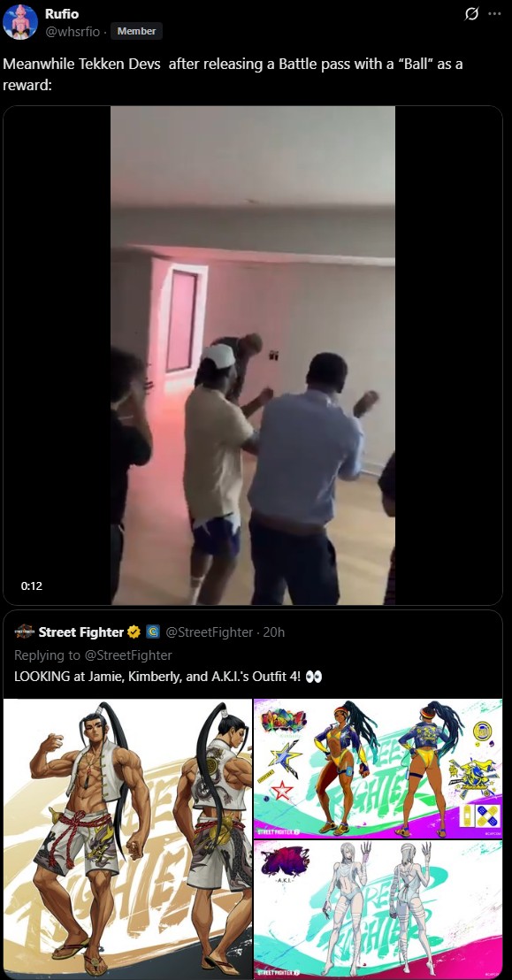Open Kimberly's Outfit 4 image
Viewport: 512px width, 980px height.
[x=378, y=768]
